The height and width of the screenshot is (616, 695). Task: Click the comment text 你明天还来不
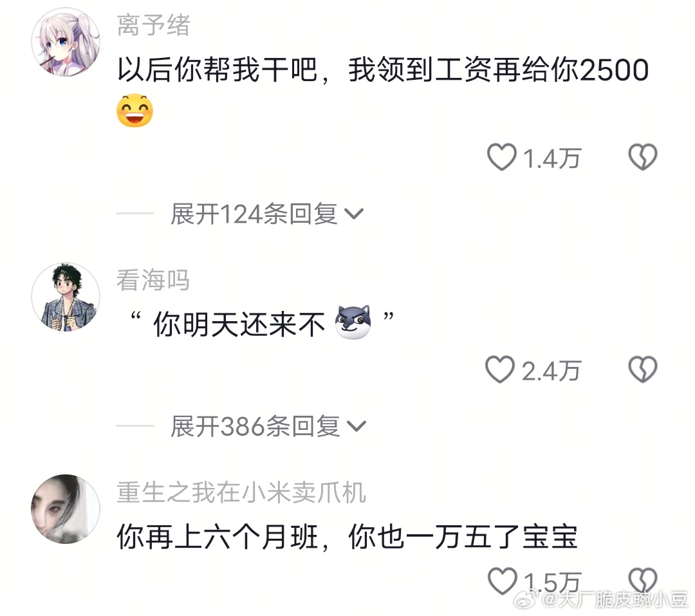tap(239, 324)
